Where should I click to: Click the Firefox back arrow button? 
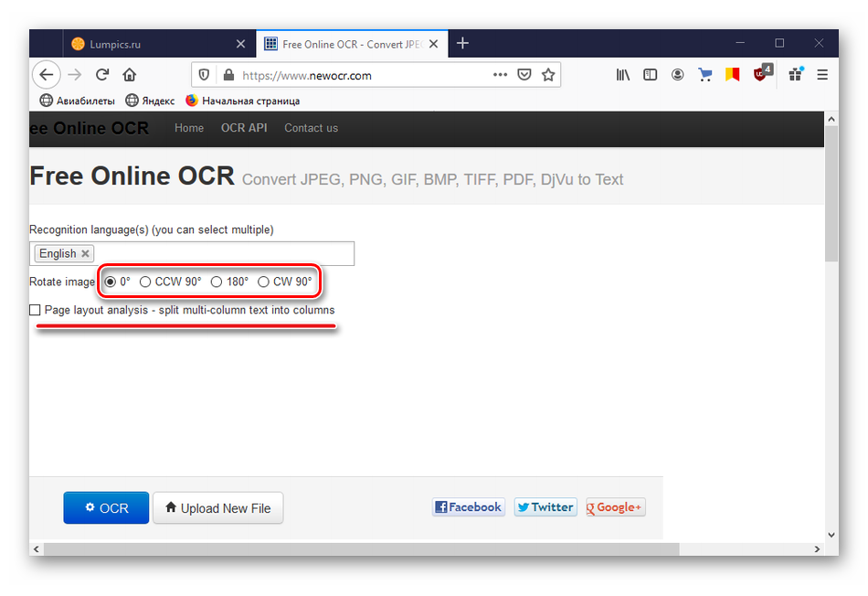[46, 75]
